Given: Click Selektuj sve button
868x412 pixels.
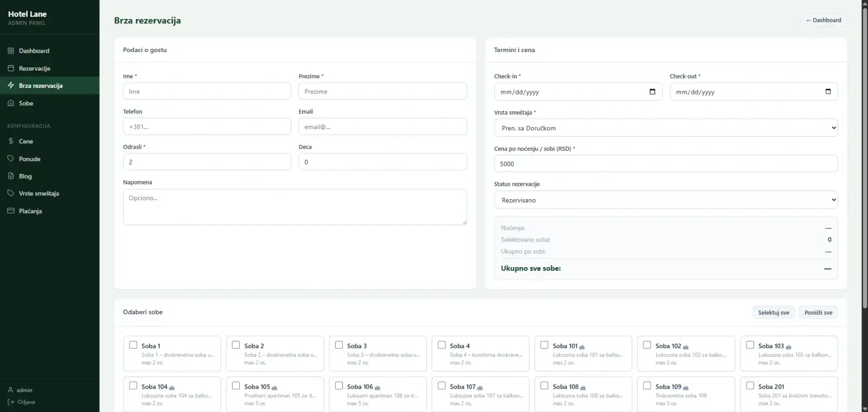Looking at the screenshot, I should tap(774, 312).
